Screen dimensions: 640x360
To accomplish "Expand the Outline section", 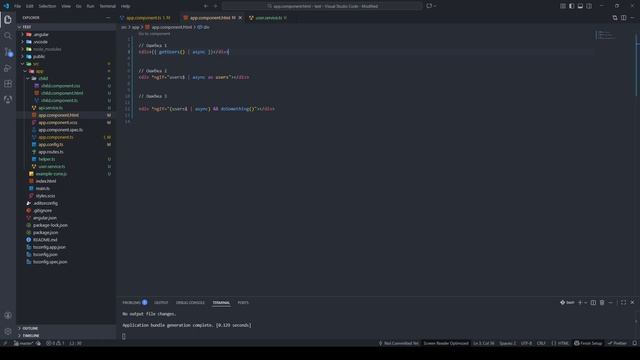I will pos(66,328).
